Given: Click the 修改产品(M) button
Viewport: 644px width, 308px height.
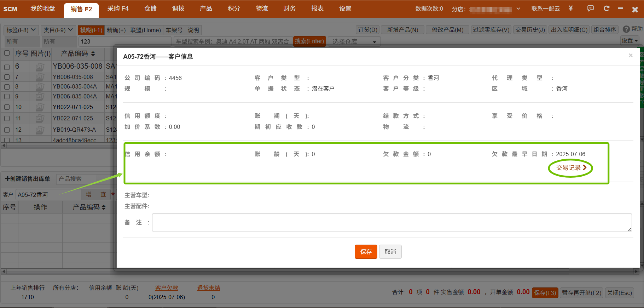Looking at the screenshot, I should tap(447, 30).
